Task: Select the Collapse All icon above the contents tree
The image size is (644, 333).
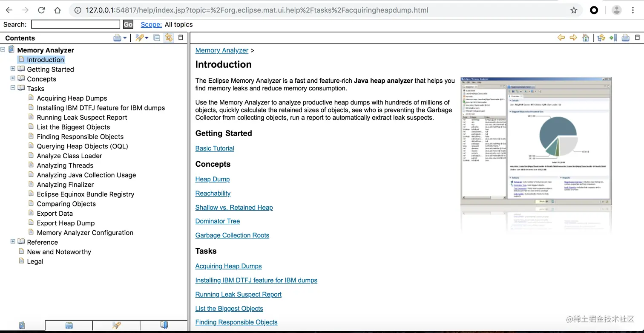Action: point(157,38)
